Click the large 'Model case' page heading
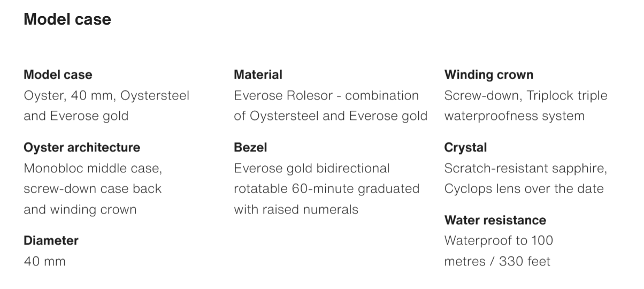The image size is (644, 289). (x=67, y=19)
